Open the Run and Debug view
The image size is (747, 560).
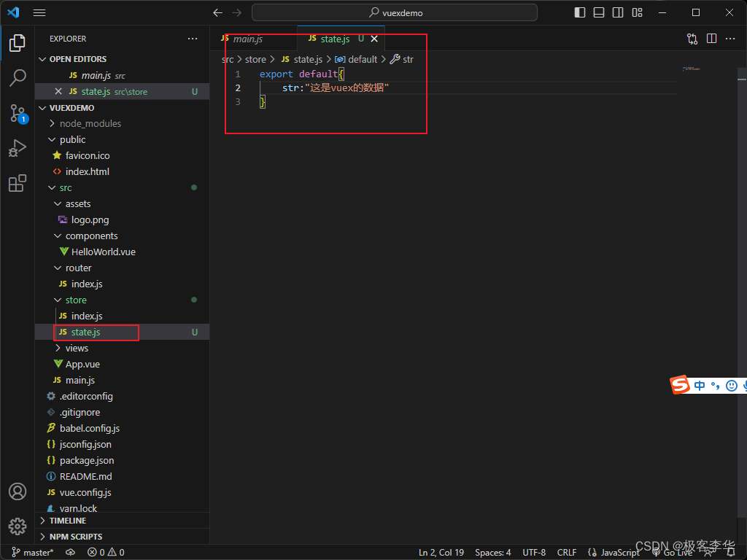pyautogui.click(x=18, y=148)
